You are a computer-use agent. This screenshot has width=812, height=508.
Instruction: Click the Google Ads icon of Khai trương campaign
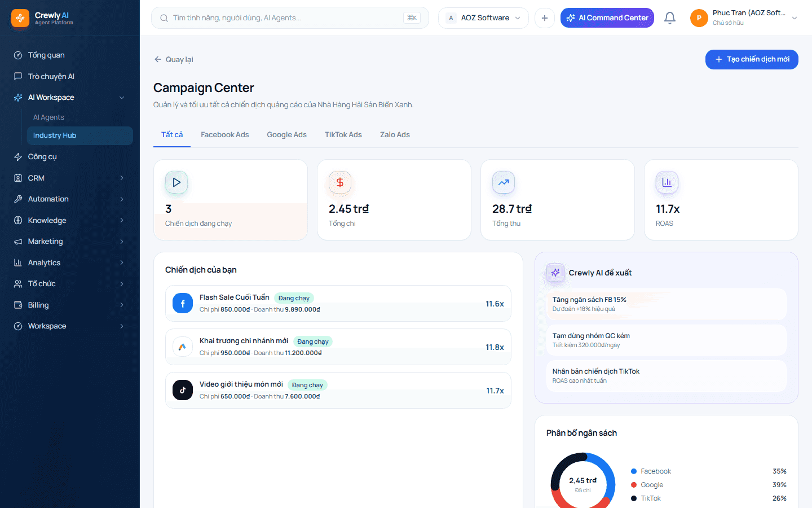point(183,347)
